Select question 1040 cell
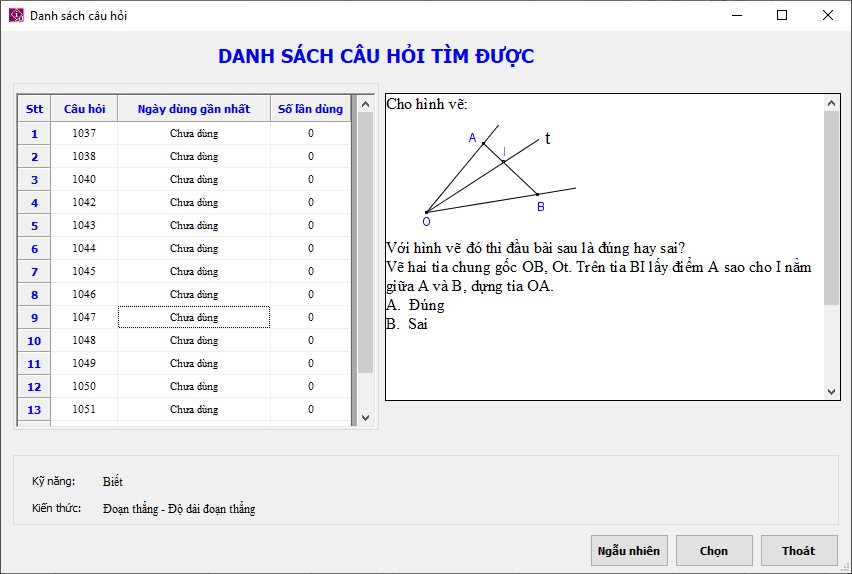The height and width of the screenshot is (574, 852). click(x=84, y=179)
